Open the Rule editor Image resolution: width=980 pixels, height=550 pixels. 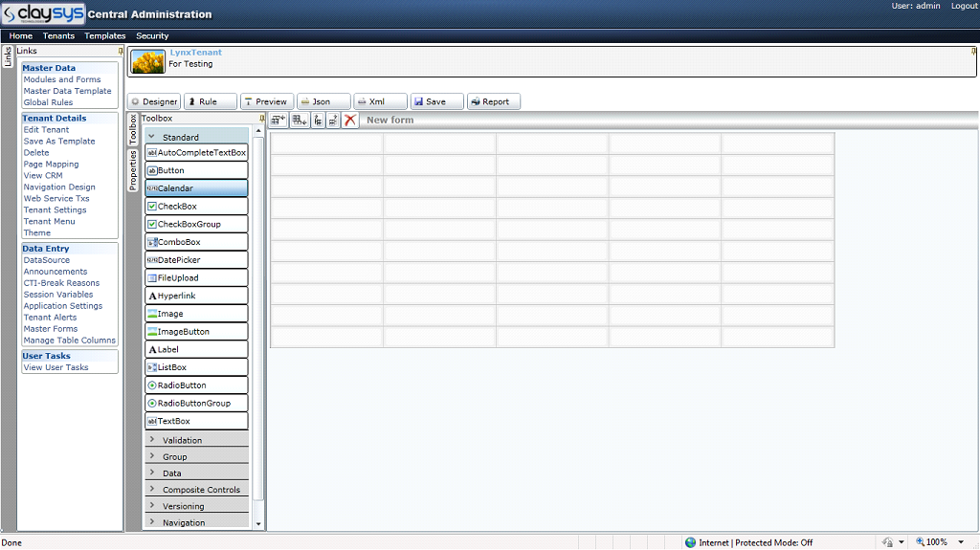pyautogui.click(x=211, y=101)
